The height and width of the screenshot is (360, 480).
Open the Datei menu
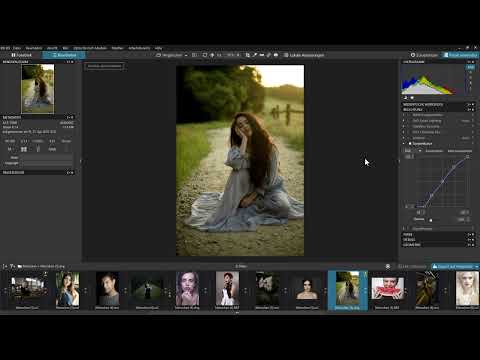[17, 48]
